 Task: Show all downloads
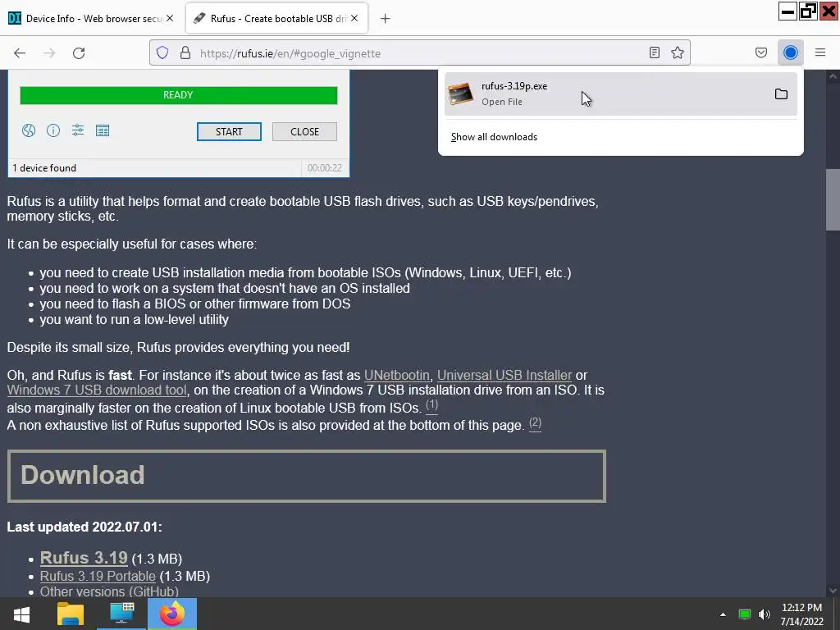pos(494,137)
